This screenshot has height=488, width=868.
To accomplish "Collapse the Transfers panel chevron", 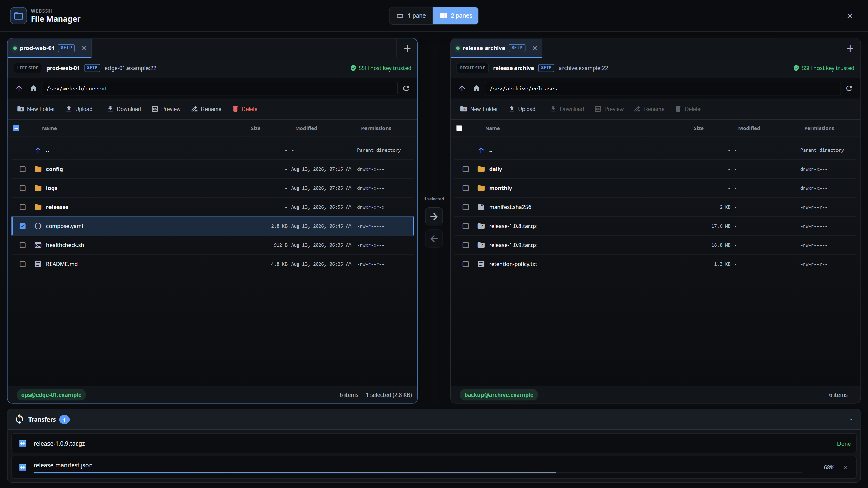I will (851, 419).
